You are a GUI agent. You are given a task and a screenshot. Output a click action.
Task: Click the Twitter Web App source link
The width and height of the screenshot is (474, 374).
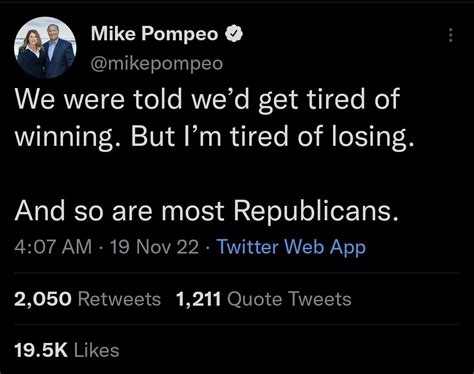click(x=291, y=247)
